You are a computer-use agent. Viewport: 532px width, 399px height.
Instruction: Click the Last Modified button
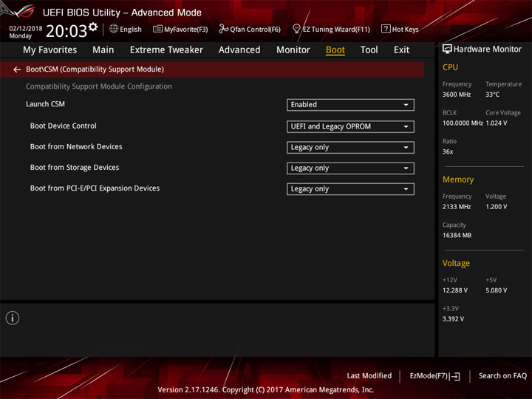pyautogui.click(x=369, y=375)
